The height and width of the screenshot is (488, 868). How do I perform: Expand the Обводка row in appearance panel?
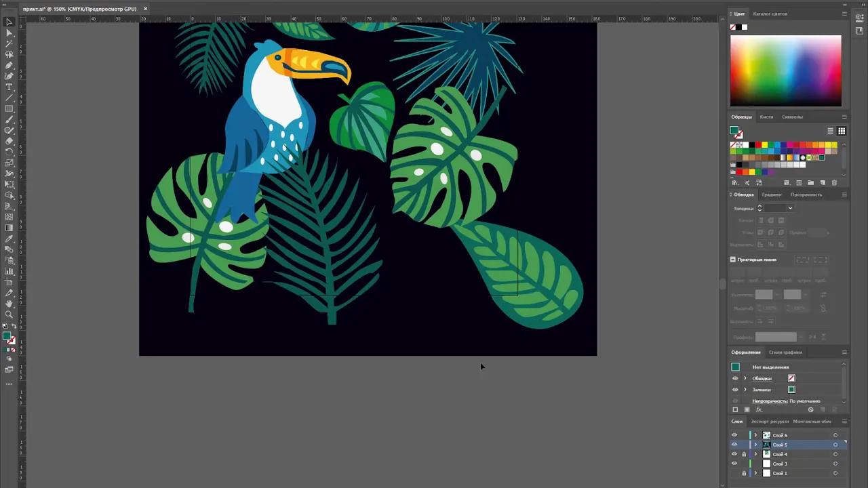pyautogui.click(x=745, y=378)
